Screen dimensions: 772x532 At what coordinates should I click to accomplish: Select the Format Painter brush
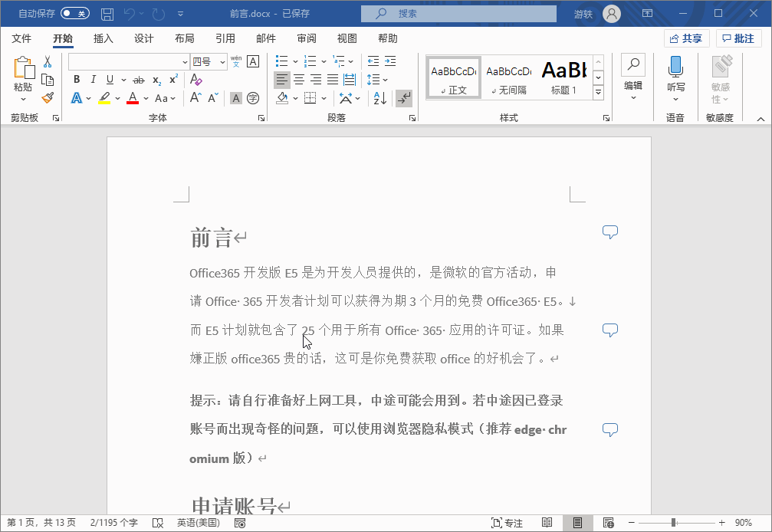click(48, 98)
